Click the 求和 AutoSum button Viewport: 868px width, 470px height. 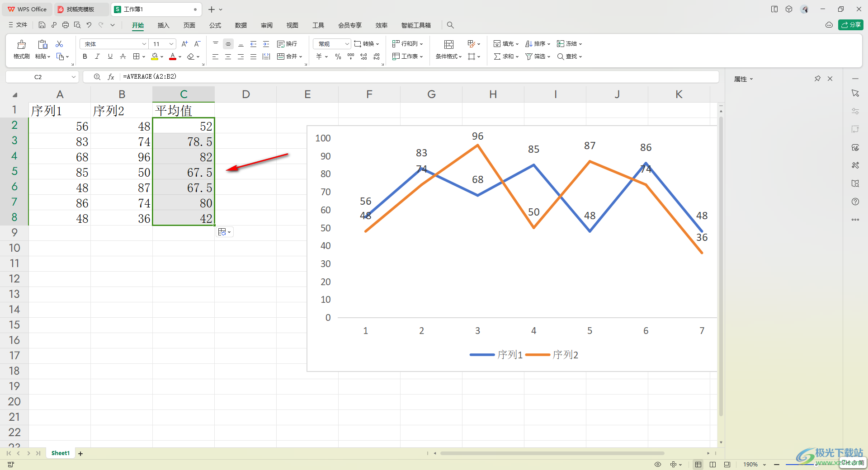506,56
